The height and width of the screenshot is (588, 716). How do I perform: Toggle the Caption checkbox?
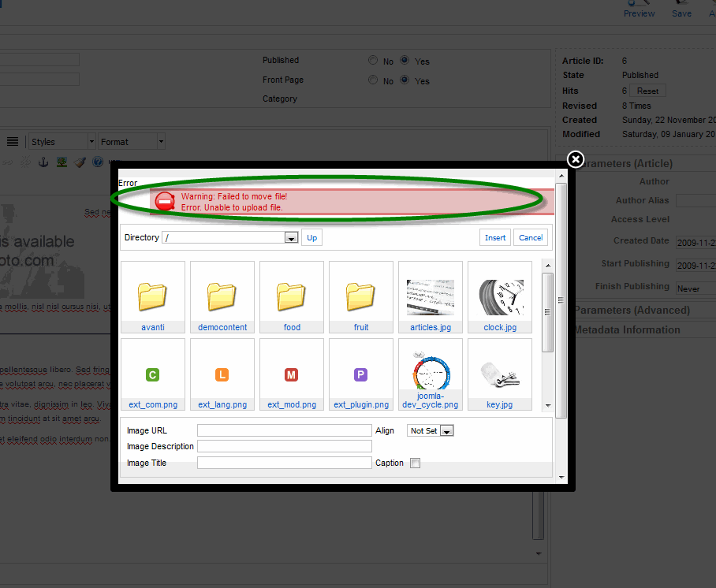point(415,463)
